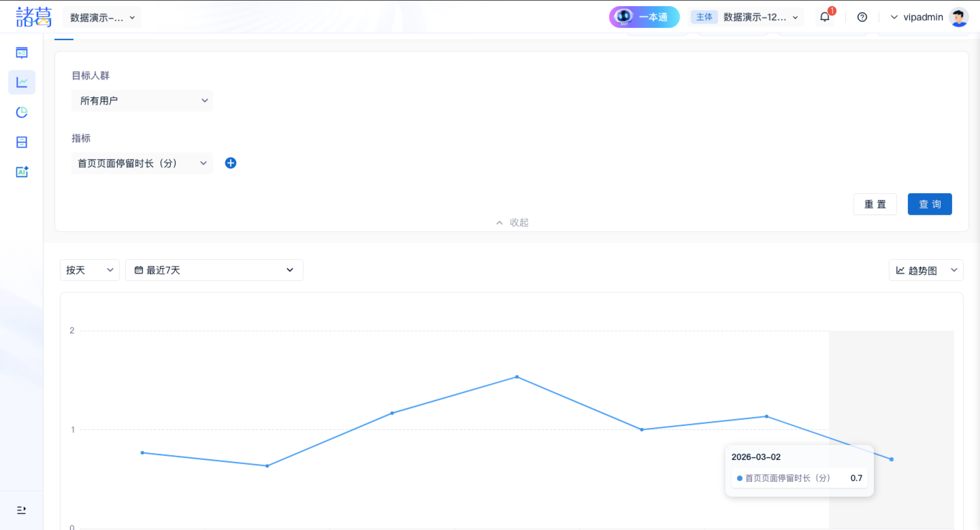The width and height of the screenshot is (980, 530).
Task: Click the 重置 reset button
Action: [875, 204]
